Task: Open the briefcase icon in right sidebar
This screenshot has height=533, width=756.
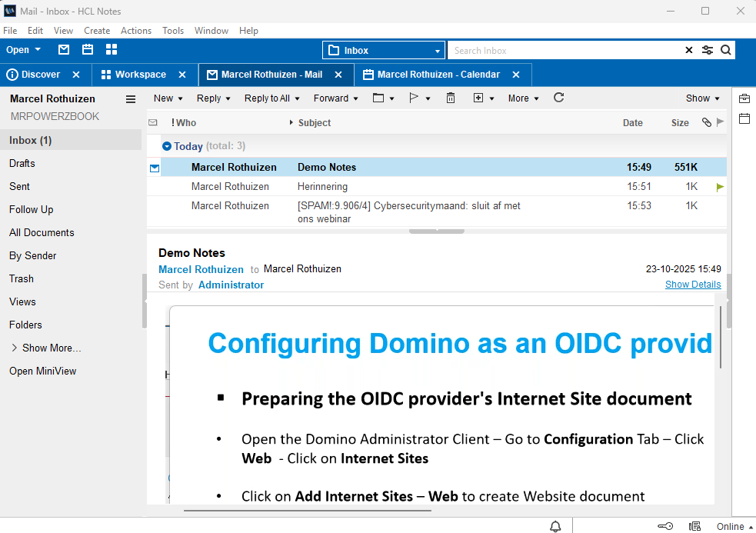Action: click(x=744, y=98)
